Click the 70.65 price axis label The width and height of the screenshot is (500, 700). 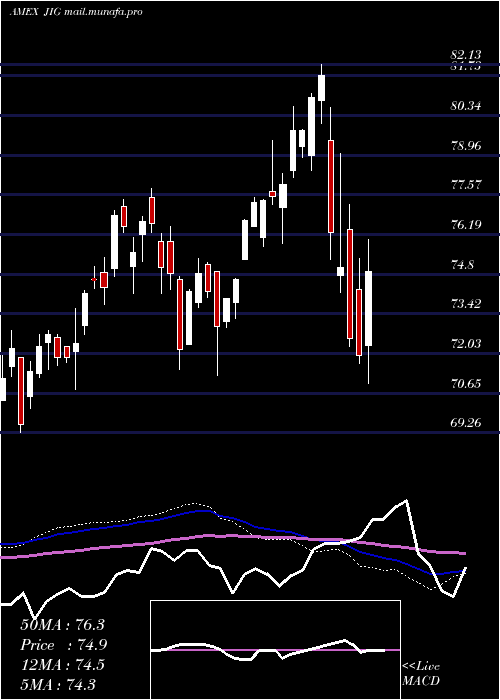click(x=466, y=383)
